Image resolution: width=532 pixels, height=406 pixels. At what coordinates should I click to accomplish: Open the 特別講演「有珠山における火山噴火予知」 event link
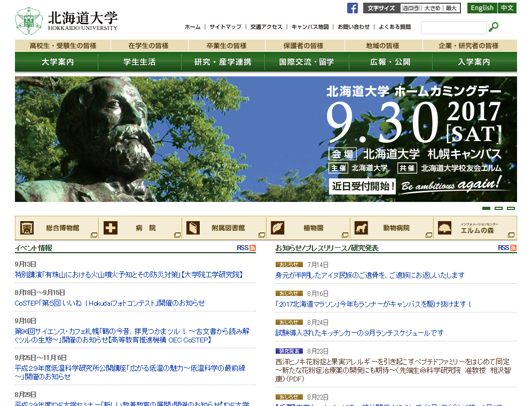pos(129,275)
